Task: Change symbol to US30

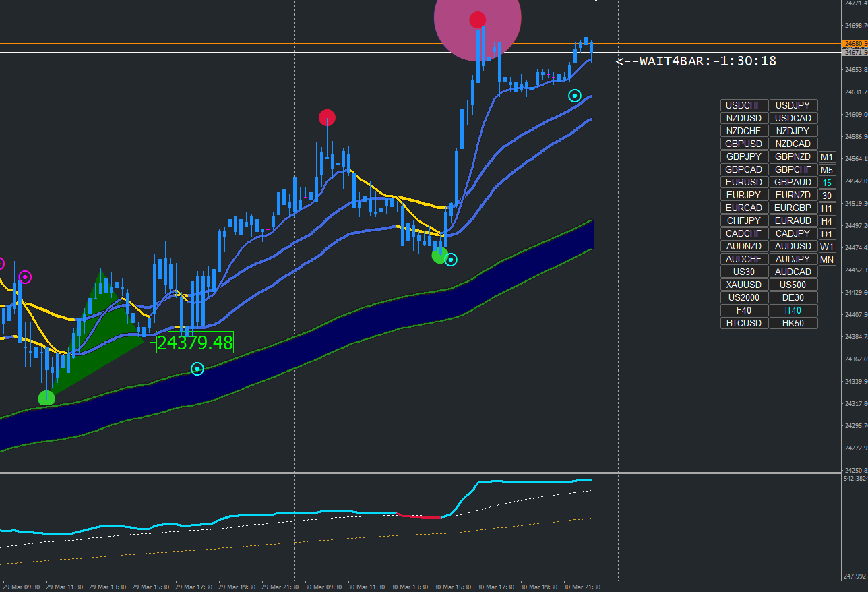Action: tap(744, 272)
